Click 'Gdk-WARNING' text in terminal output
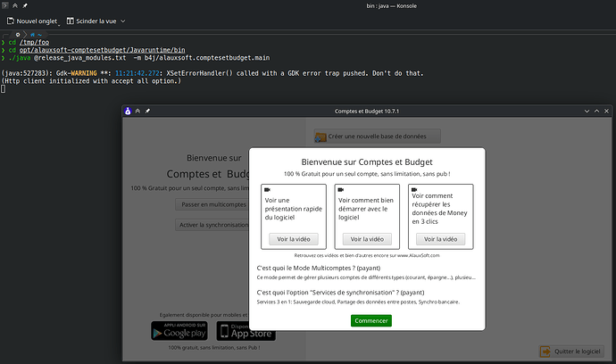Screen dimensions: 616x364 pos(76,73)
